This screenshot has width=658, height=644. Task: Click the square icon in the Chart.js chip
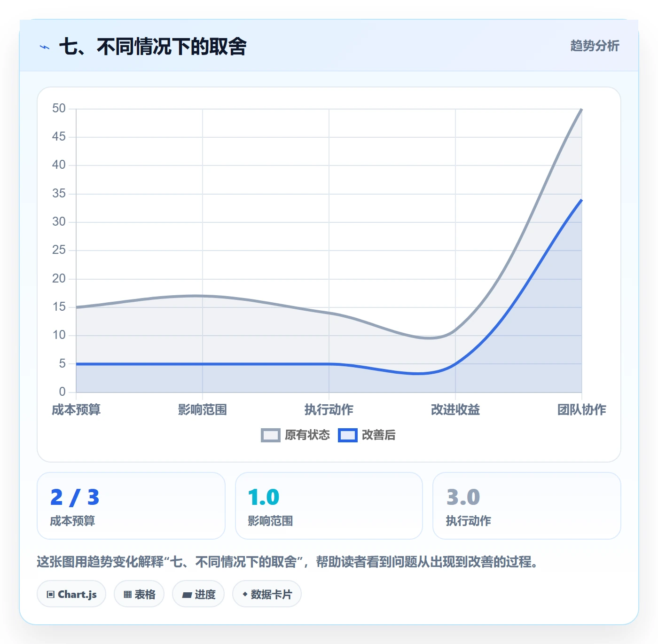click(51, 594)
